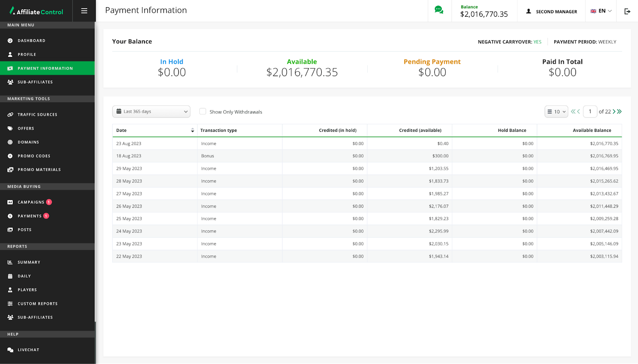Click the header Balance amount
This screenshot has height=364, width=638.
pyautogui.click(x=484, y=14)
